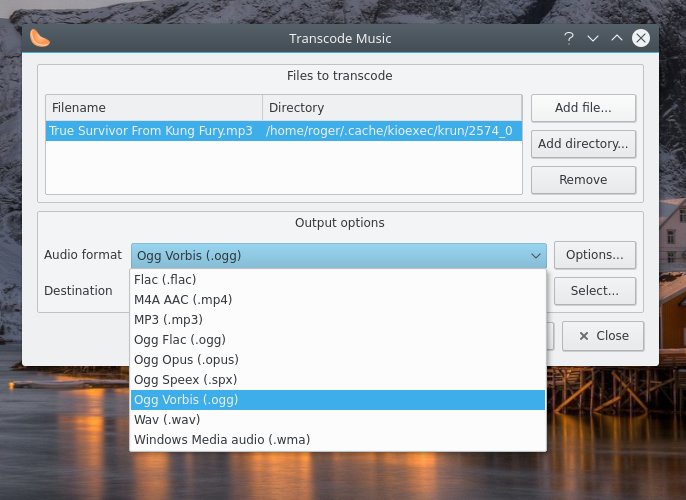Choose M4A AAC (.mp4) format
686x500 pixels.
(338, 300)
